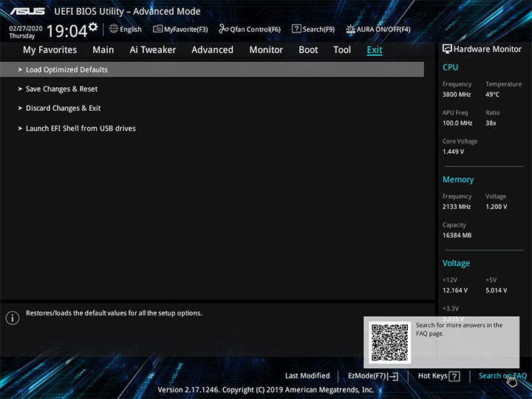Click the FAQ page tooltip text
This screenshot has height=399, width=532.
[459, 329]
